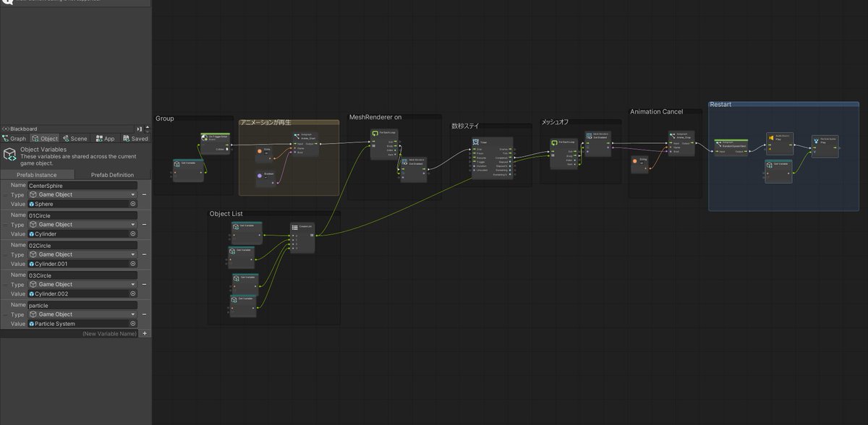Switch to Object variables tab
This screenshot has width=868, height=425.
pyautogui.click(x=44, y=139)
